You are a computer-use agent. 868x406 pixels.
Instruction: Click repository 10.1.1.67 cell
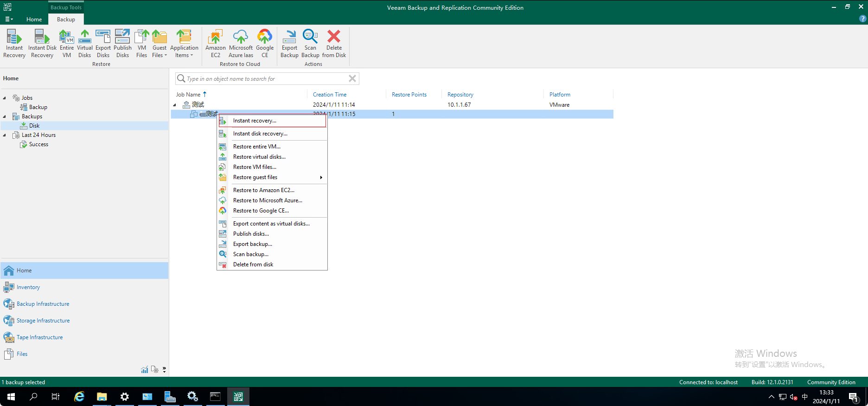pyautogui.click(x=459, y=105)
